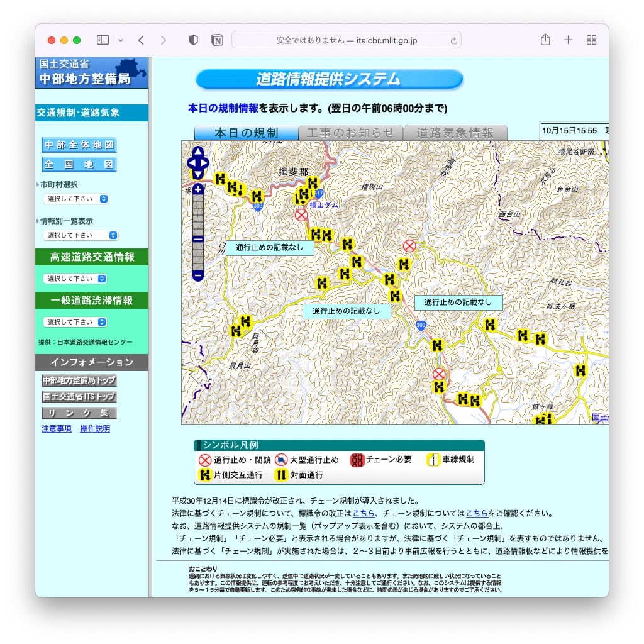This screenshot has height=644, width=644.
Task: Click the 中部全体地図 button
Action: 79,145
